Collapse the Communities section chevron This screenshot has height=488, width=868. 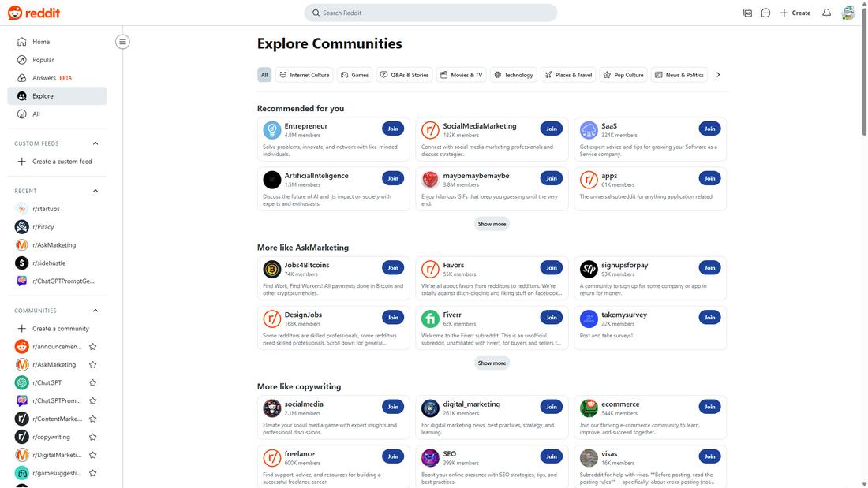pos(95,311)
